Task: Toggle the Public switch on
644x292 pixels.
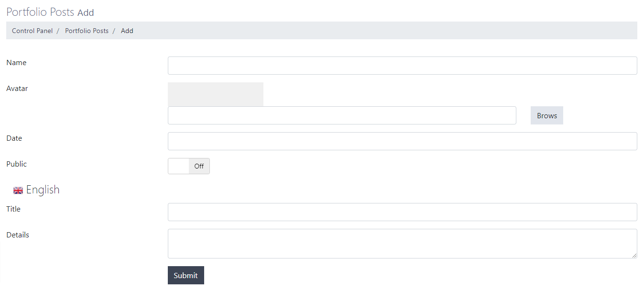Action: [x=188, y=166]
